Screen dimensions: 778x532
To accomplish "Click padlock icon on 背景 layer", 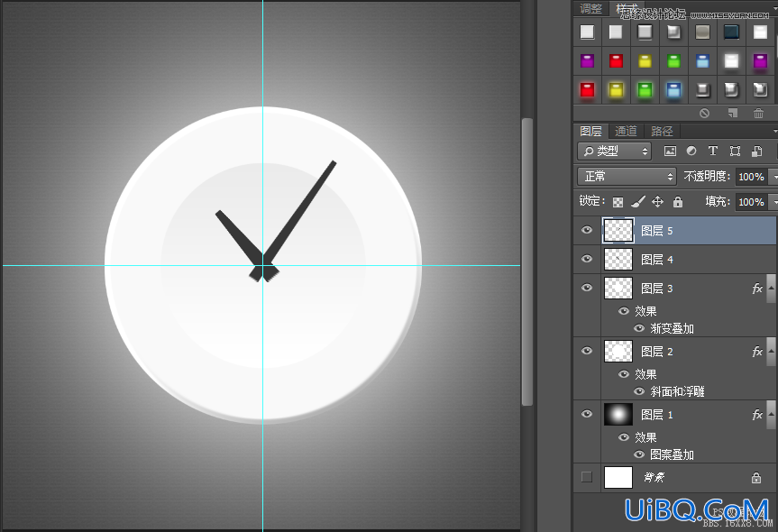I will pos(756,477).
